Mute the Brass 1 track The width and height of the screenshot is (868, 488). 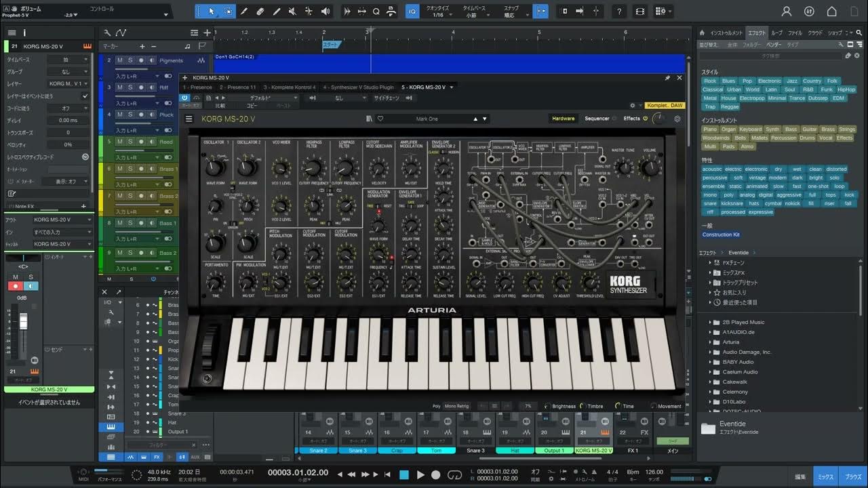120,169
